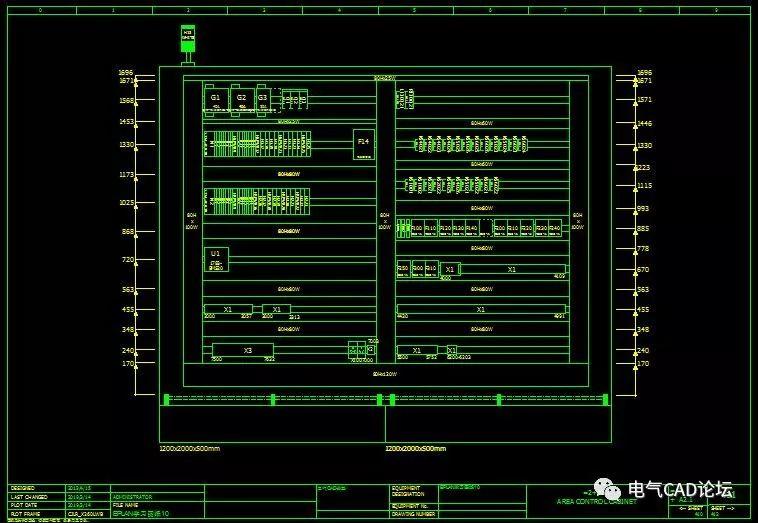Pick the U1 device block
Viewport: 758px width, 523px height.
(x=215, y=258)
